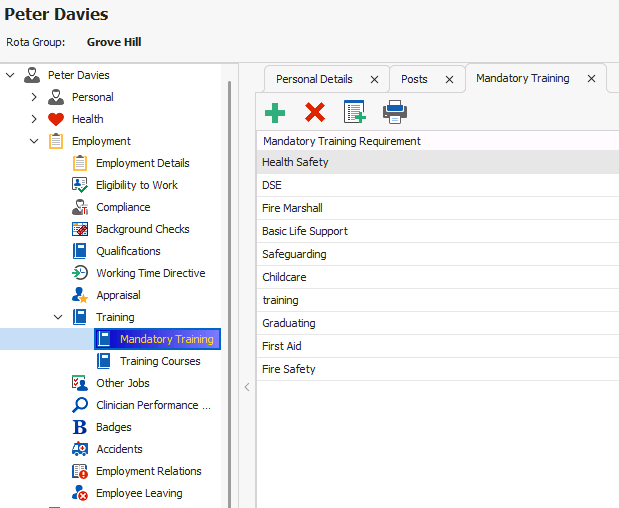The height and width of the screenshot is (508, 619).
Task: Open Employment Details in the tree
Action: (x=143, y=163)
